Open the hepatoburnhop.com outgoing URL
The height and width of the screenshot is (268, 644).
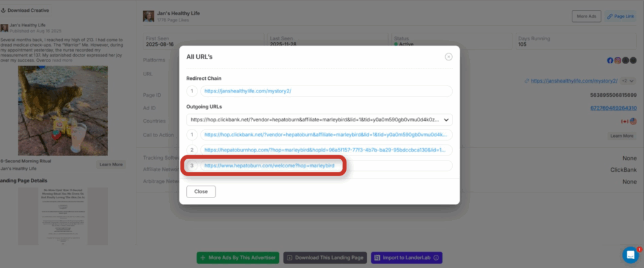[325, 150]
